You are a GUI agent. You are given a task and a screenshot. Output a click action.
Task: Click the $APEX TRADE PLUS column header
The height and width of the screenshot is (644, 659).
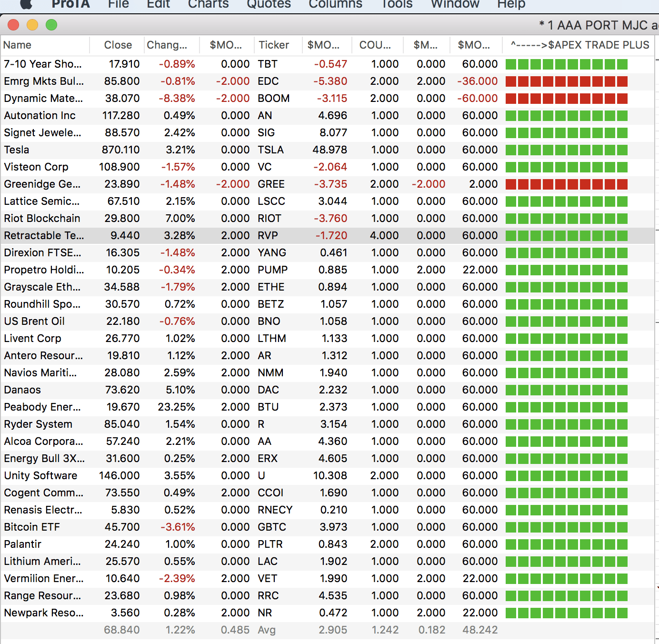579,45
